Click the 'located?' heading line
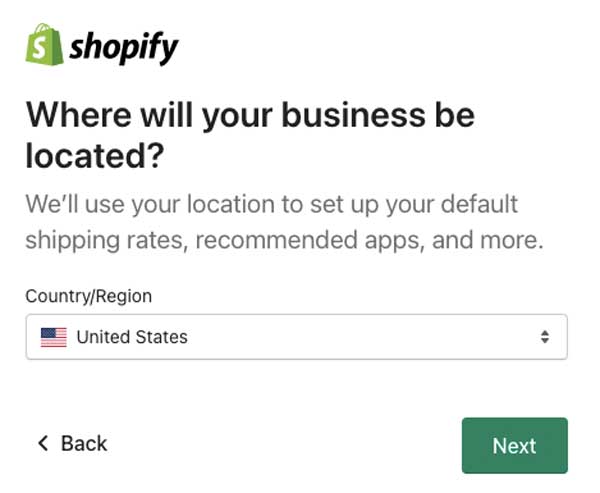The width and height of the screenshot is (600, 493). (95, 155)
